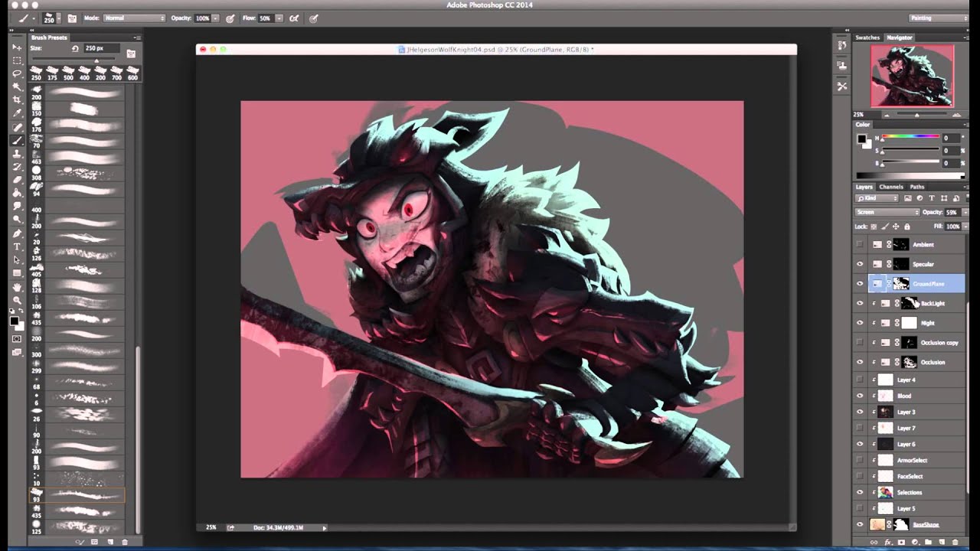Image resolution: width=980 pixels, height=551 pixels.
Task: Reset brush size to original
Action: [x=75, y=48]
